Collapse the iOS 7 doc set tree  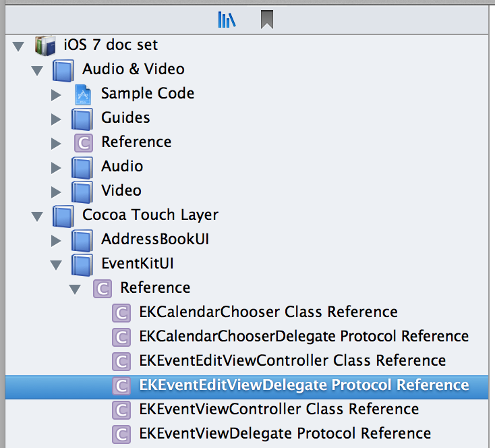pos(18,46)
